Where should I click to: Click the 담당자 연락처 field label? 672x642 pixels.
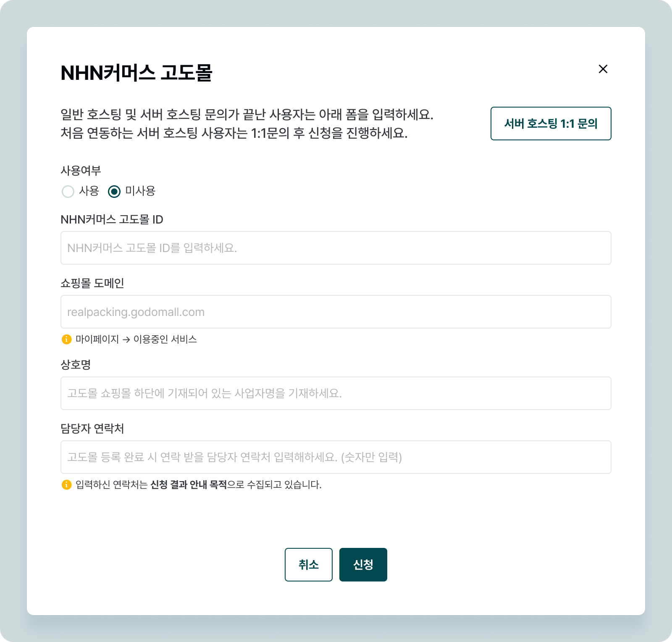[x=92, y=429]
